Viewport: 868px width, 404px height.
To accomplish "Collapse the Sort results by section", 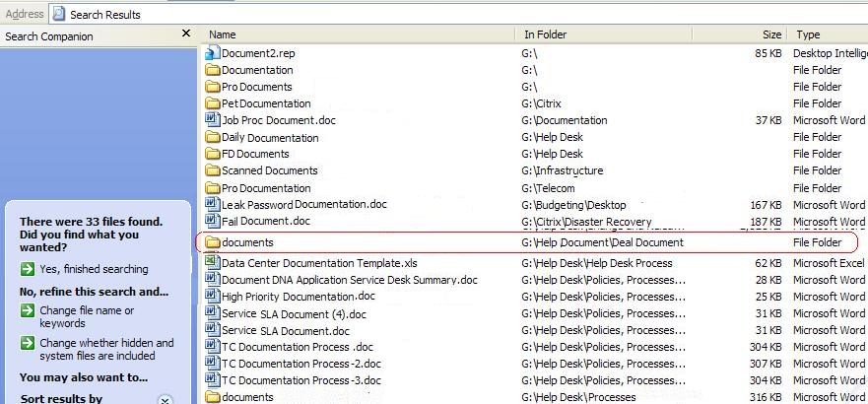I will (x=166, y=400).
